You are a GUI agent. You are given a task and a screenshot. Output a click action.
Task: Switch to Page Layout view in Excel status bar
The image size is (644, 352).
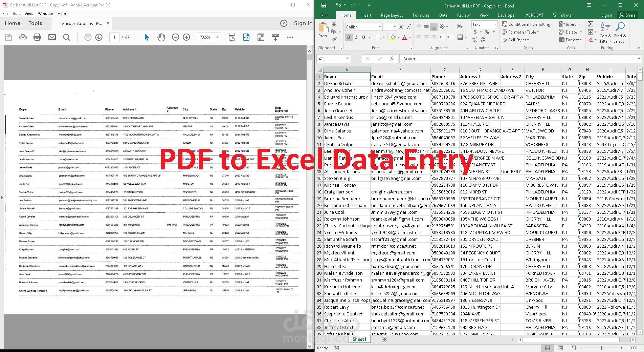pyautogui.click(x=560, y=348)
